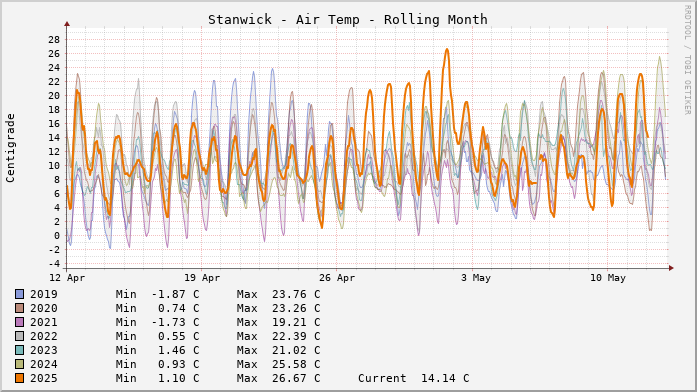Click the 2020 maximum value '23.26 C'
Image resolution: width=697 pixels, height=392 pixels.
coord(296,308)
